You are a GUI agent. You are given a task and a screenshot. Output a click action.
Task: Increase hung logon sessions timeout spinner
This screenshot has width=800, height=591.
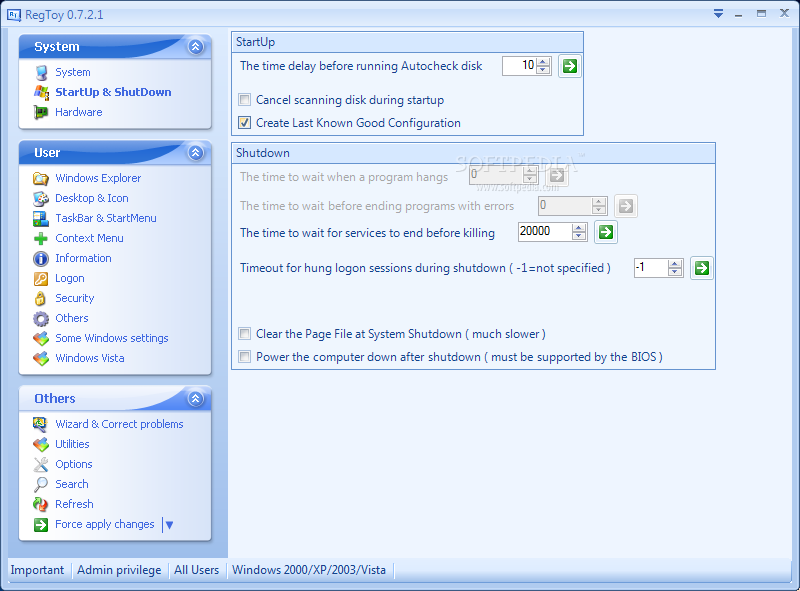point(675,264)
